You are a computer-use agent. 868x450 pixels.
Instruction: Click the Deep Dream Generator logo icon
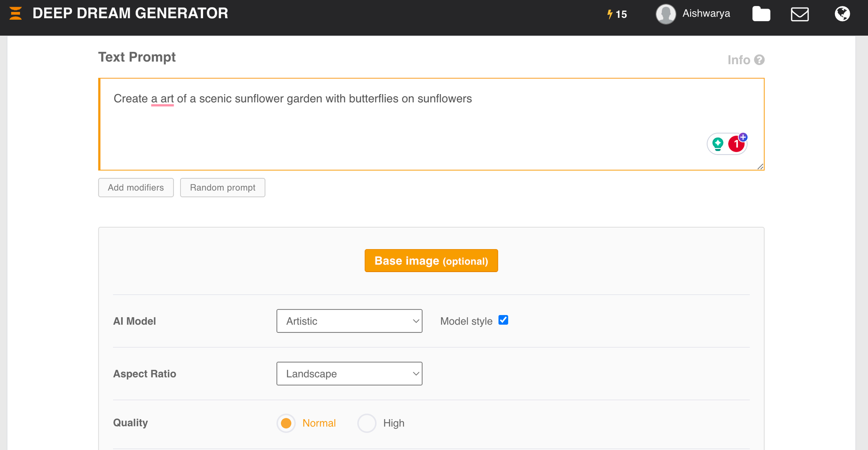coord(16,13)
